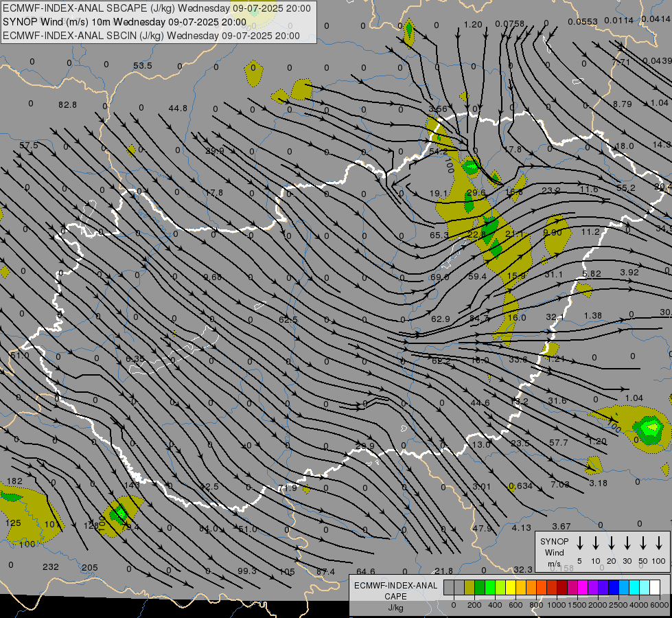The width and height of the screenshot is (672, 618).
Task: Click the map value 6.35
Action: click(x=135, y=358)
